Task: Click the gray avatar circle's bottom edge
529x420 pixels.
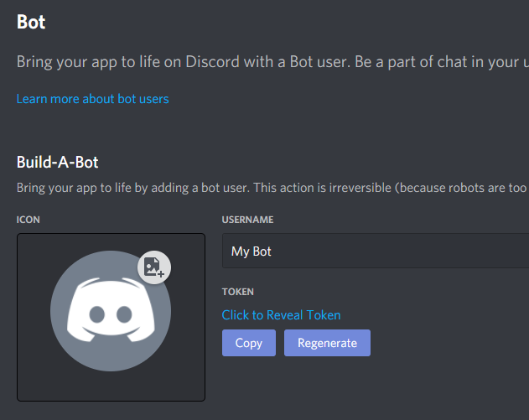Action: pyautogui.click(x=111, y=370)
